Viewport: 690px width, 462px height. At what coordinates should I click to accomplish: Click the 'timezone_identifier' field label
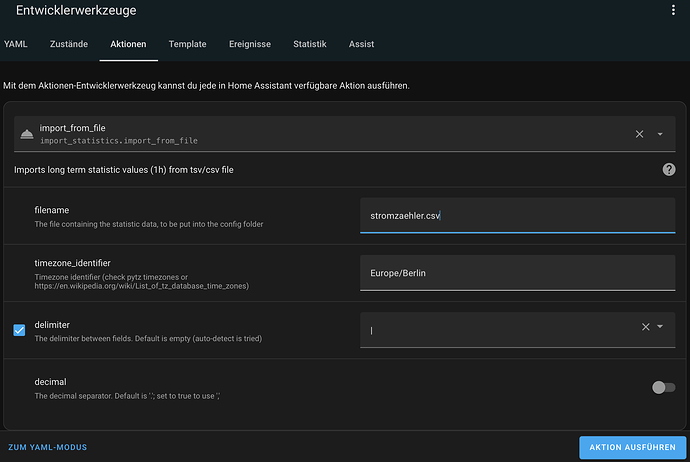(73, 263)
